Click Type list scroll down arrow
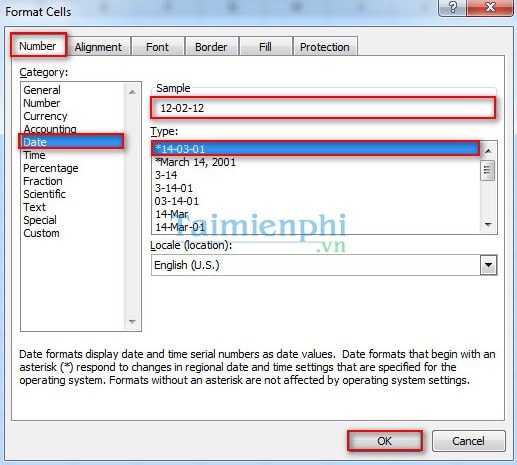The width and height of the screenshot is (517, 465). tap(488, 224)
